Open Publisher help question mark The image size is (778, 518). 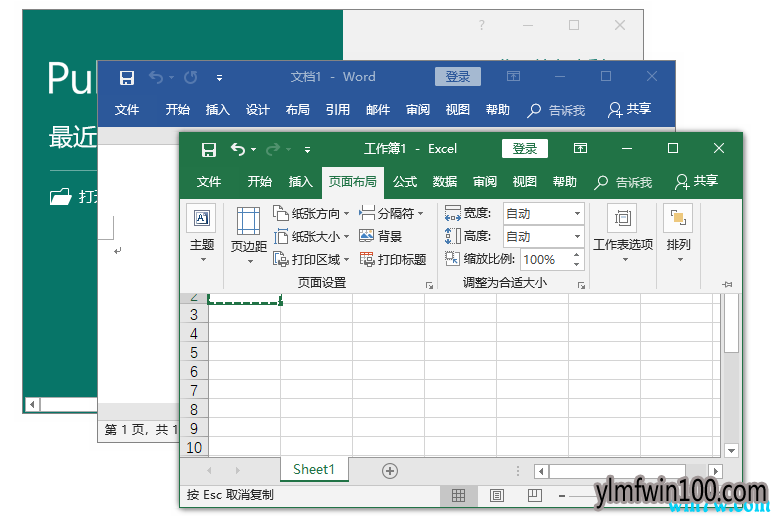[481, 25]
